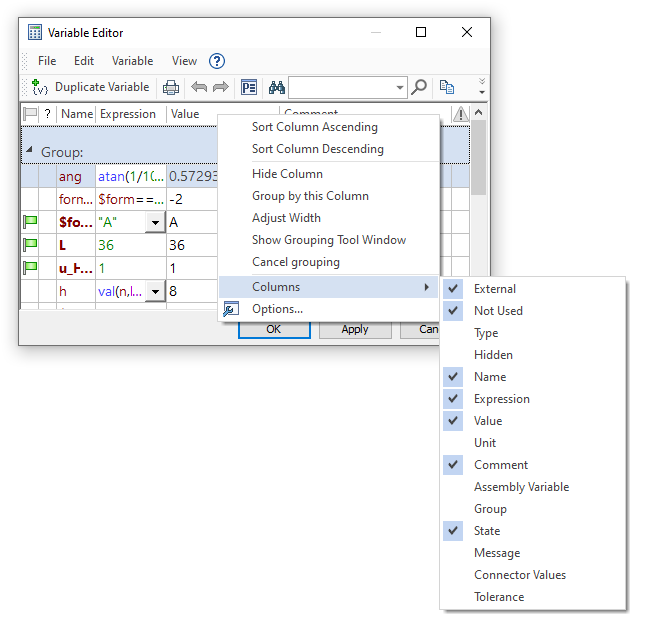This screenshot has height=628, width=648.
Task: Click the Options wrench icon
Action: (x=231, y=309)
